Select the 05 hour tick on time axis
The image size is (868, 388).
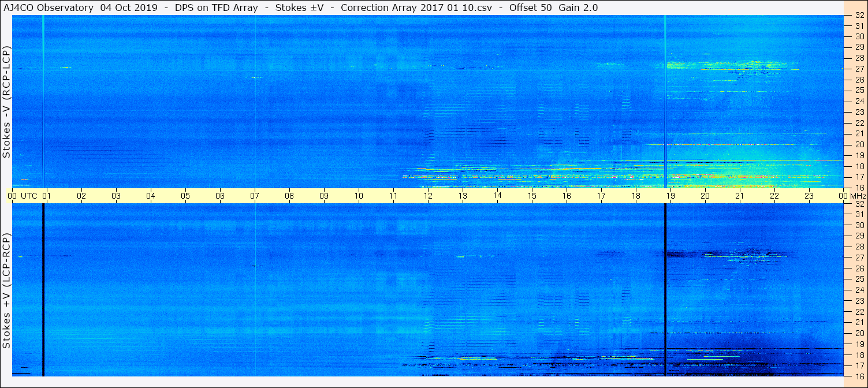[x=185, y=196]
